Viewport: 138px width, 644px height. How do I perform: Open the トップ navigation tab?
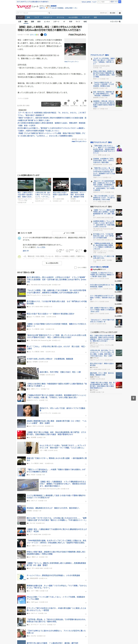click(x=20, y=17)
